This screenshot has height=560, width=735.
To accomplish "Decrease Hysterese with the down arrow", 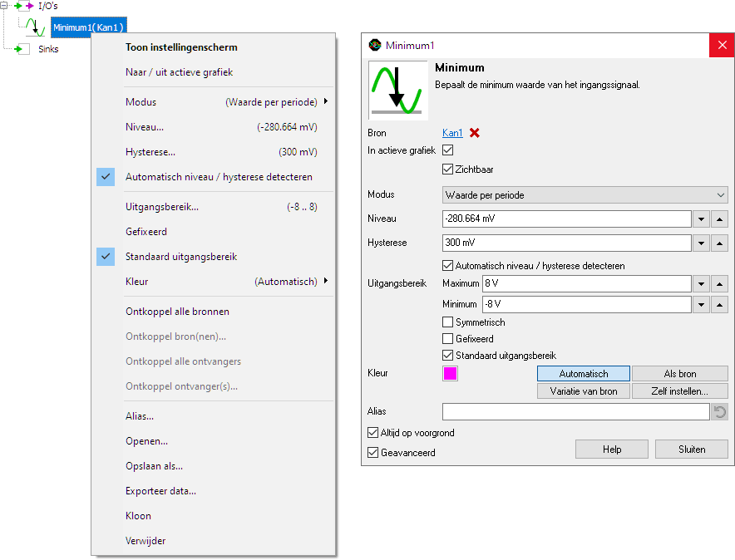I will pos(701,243).
